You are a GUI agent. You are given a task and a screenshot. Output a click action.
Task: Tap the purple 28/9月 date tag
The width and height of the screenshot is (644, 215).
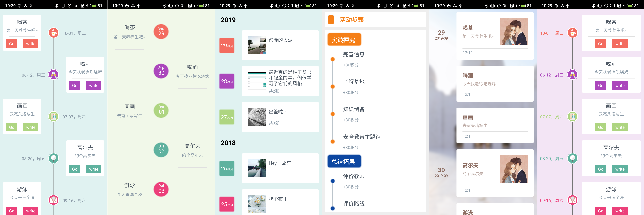pos(227,81)
